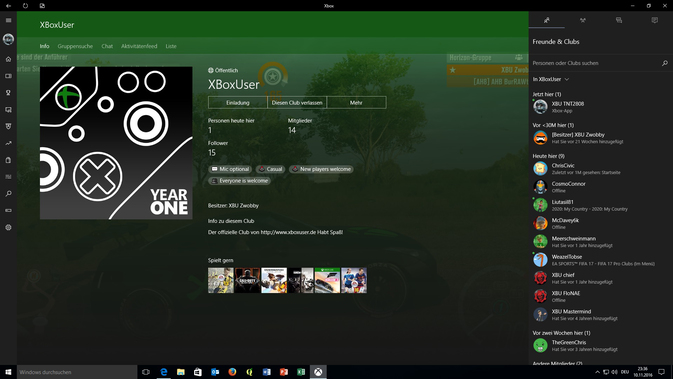
Task: Select ChrisCivic in friends list
Action: [600, 169]
